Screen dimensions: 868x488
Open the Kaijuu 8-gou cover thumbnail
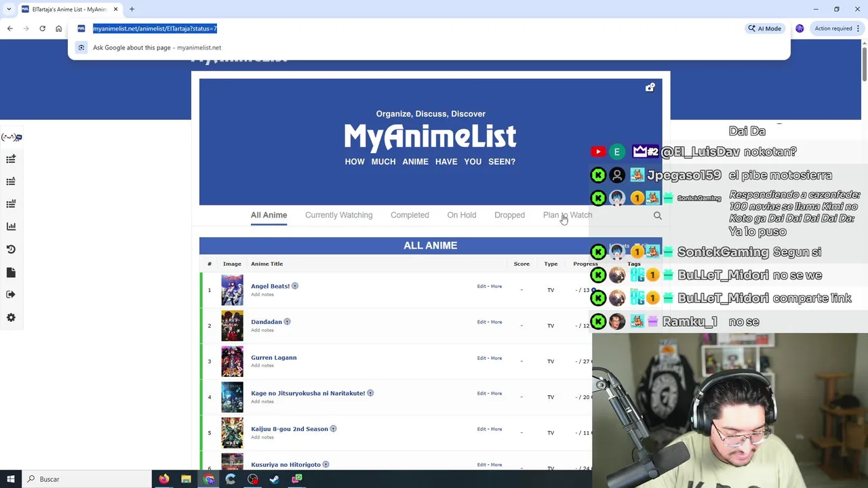click(x=232, y=432)
